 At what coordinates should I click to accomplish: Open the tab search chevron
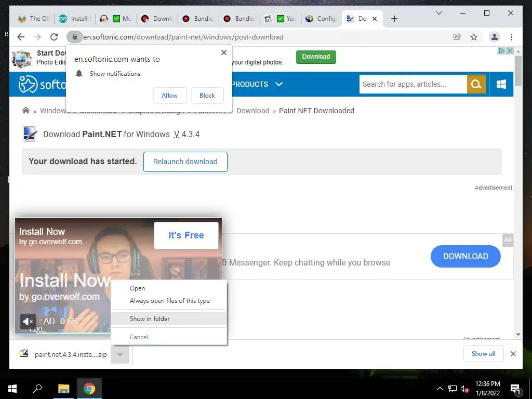(x=438, y=13)
